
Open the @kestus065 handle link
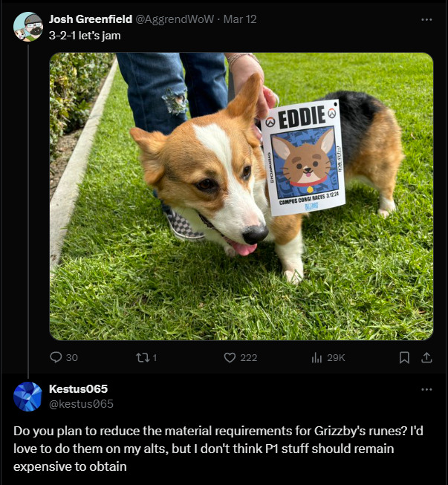[x=82, y=404]
